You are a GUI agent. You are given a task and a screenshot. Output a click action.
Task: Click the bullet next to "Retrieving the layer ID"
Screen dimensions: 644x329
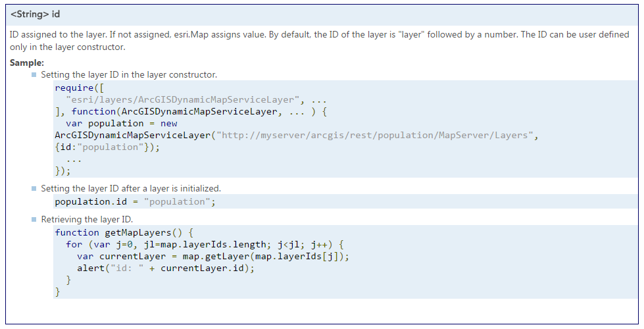point(34,219)
